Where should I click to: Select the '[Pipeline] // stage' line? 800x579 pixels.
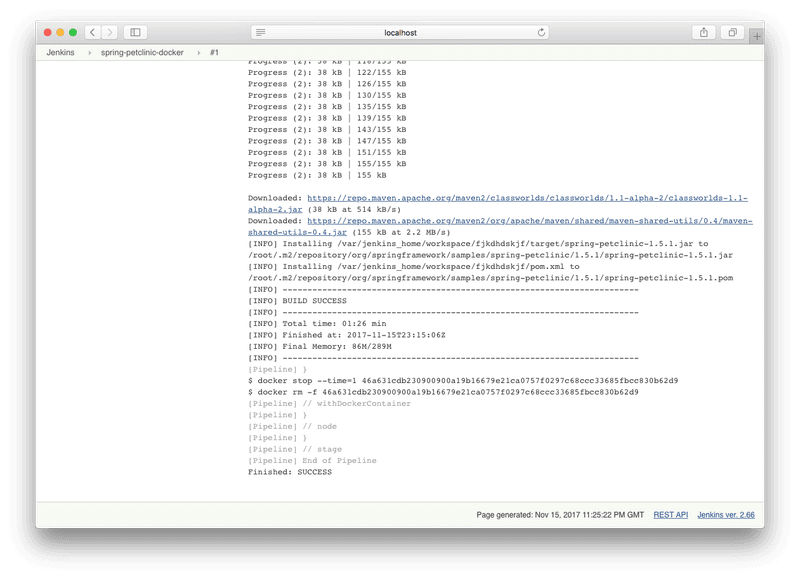pos(295,449)
